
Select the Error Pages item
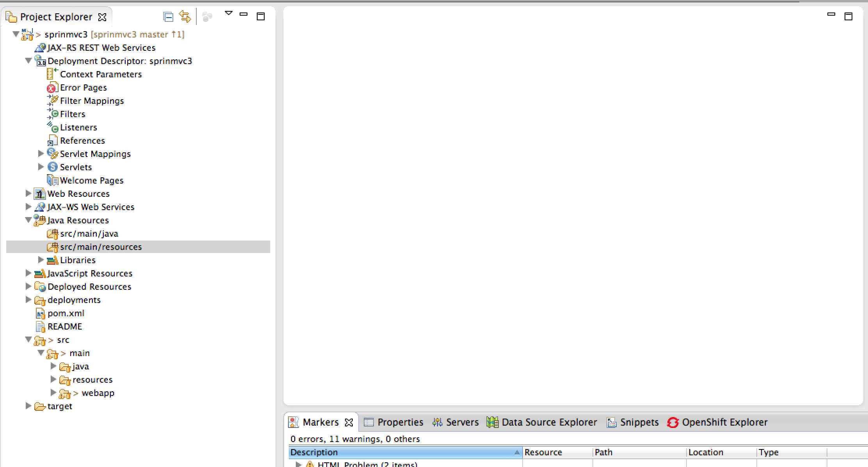click(83, 87)
